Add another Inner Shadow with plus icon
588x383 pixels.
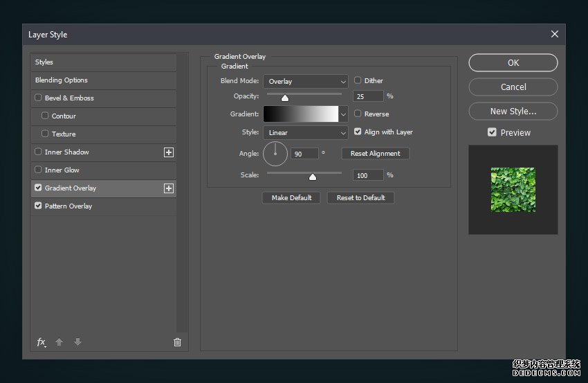click(169, 152)
